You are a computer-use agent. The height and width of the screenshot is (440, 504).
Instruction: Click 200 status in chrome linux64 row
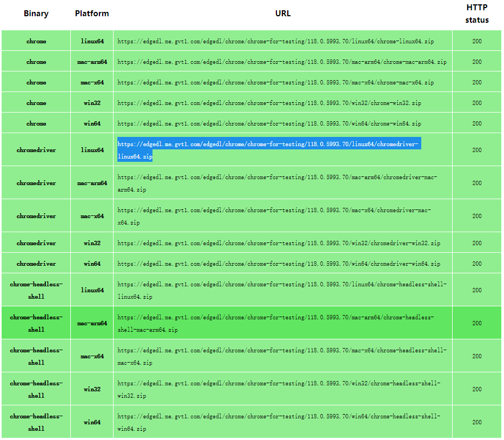(x=477, y=41)
